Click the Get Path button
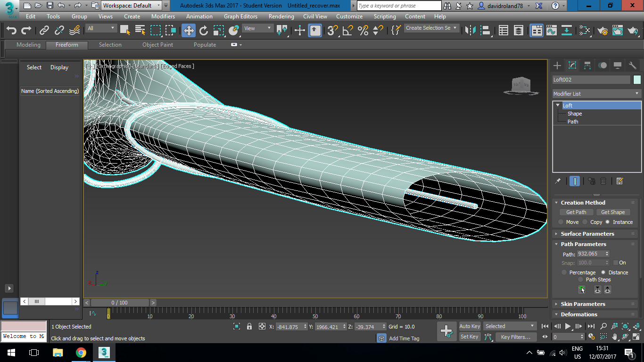644x362 pixels. (x=576, y=212)
